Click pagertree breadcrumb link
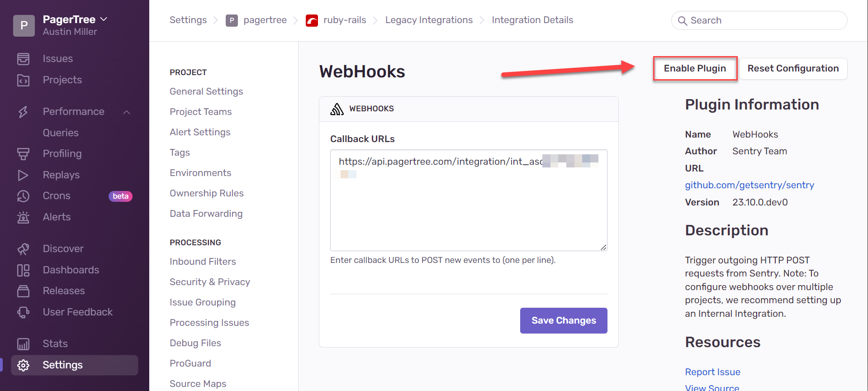This screenshot has height=391, width=868. tap(265, 20)
